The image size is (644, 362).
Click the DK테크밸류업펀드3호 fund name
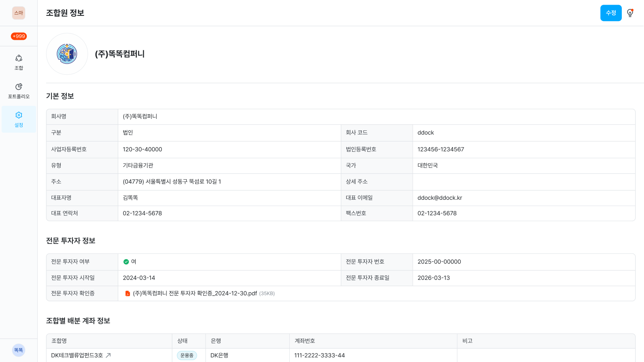coord(77,355)
